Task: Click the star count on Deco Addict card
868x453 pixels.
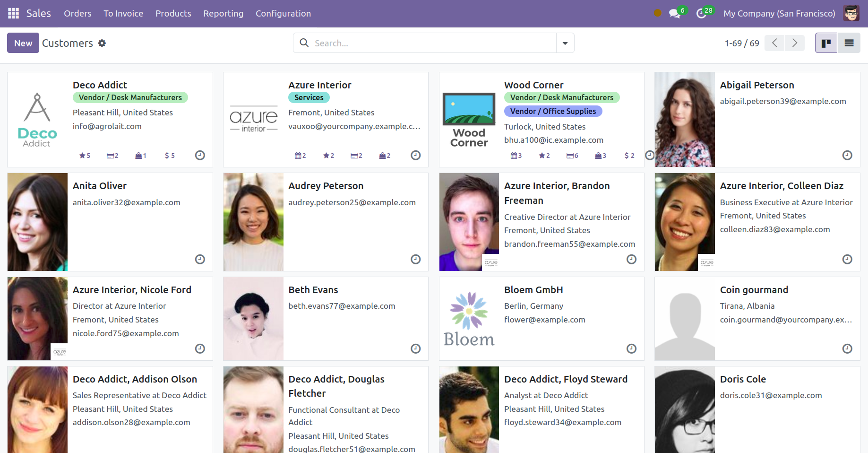Action: 85,156
